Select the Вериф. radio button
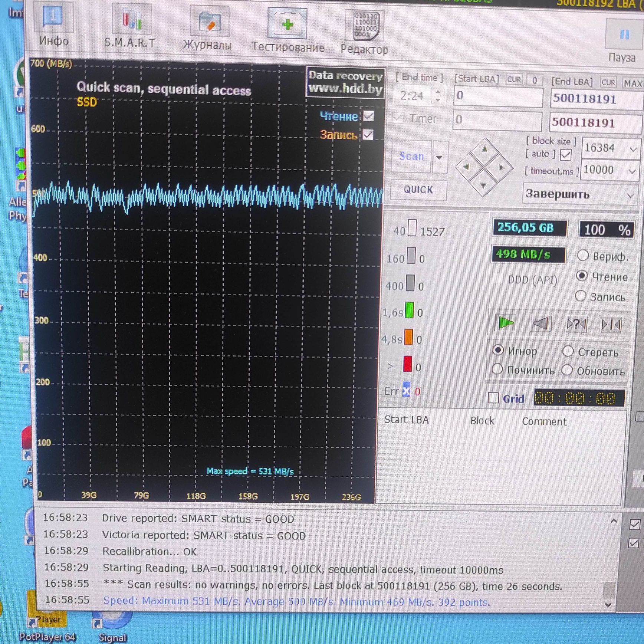The width and height of the screenshot is (644, 644). point(583,256)
